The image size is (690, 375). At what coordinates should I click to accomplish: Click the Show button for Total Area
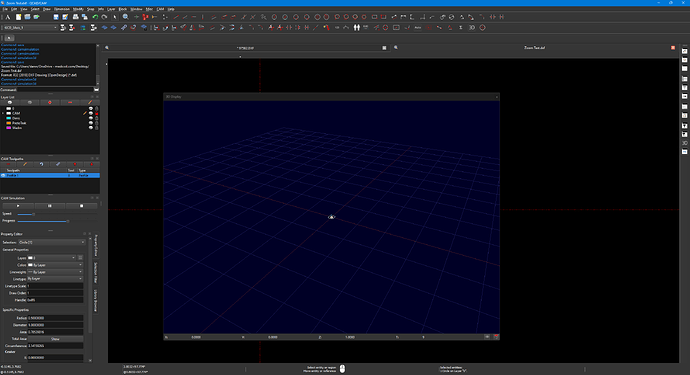point(55,339)
